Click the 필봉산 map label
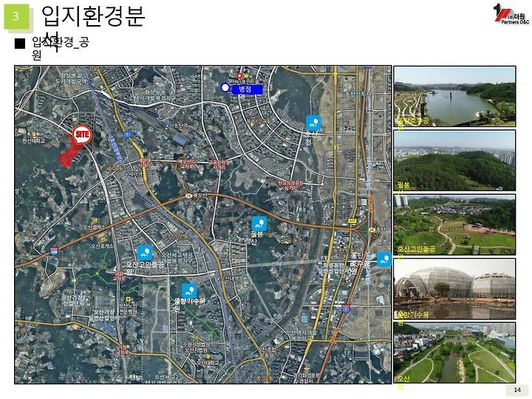 tap(259, 238)
